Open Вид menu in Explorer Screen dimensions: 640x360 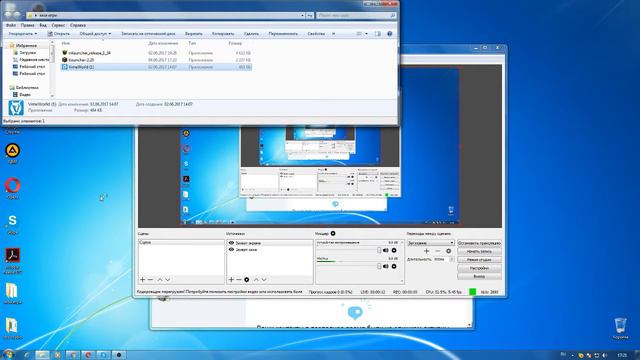43,25
